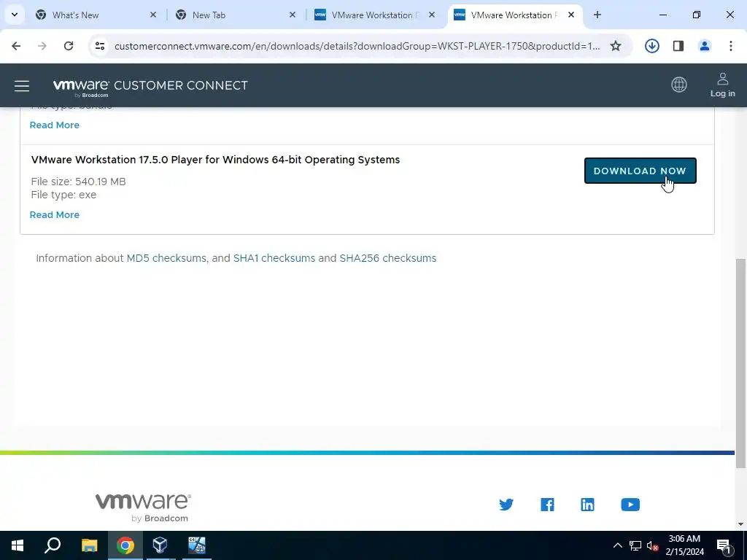Open the SHA256 checksums link
This screenshot has height=560, width=747.
point(388,258)
